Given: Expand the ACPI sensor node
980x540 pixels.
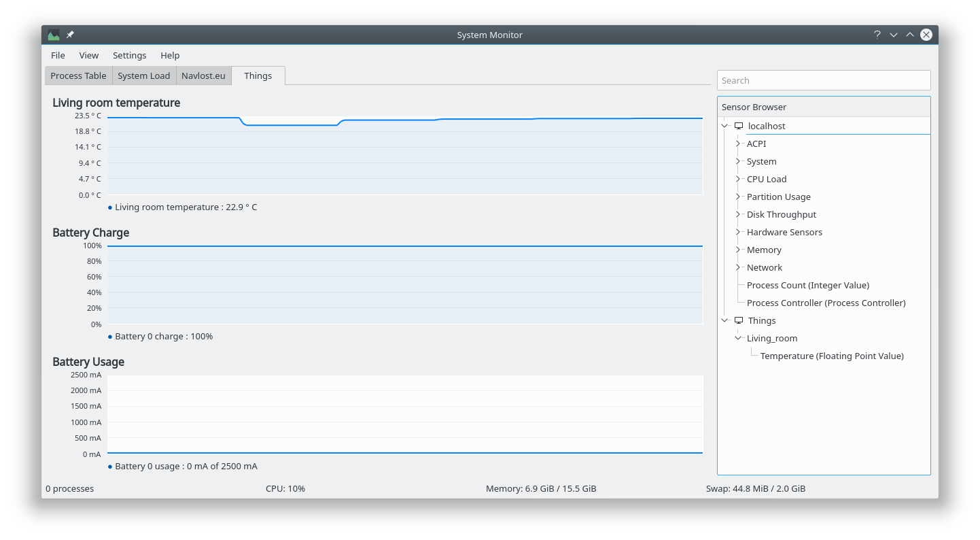Looking at the screenshot, I should tap(738, 144).
